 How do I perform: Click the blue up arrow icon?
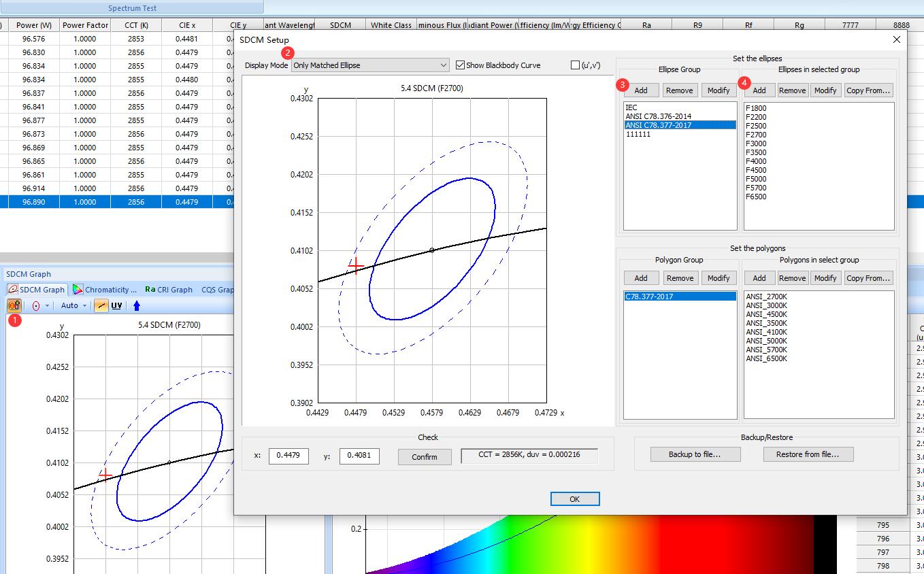(x=136, y=306)
